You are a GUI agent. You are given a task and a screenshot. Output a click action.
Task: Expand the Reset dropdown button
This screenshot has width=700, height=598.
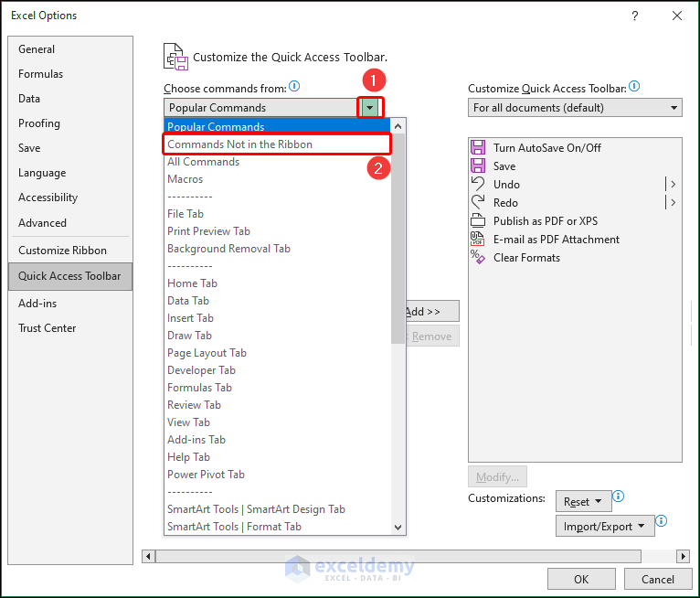coord(583,502)
